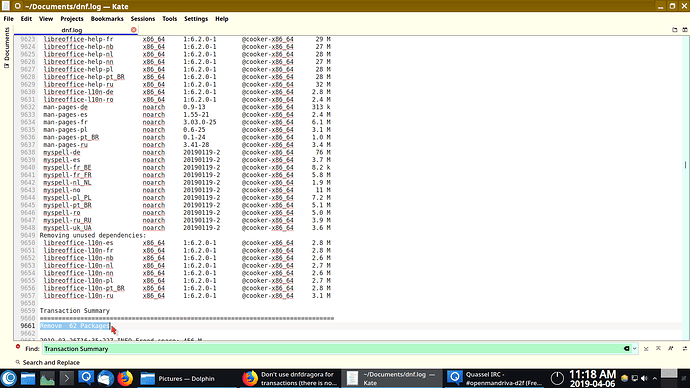The width and height of the screenshot is (690, 388).
Task: Open the Tools menu
Action: (x=169, y=19)
